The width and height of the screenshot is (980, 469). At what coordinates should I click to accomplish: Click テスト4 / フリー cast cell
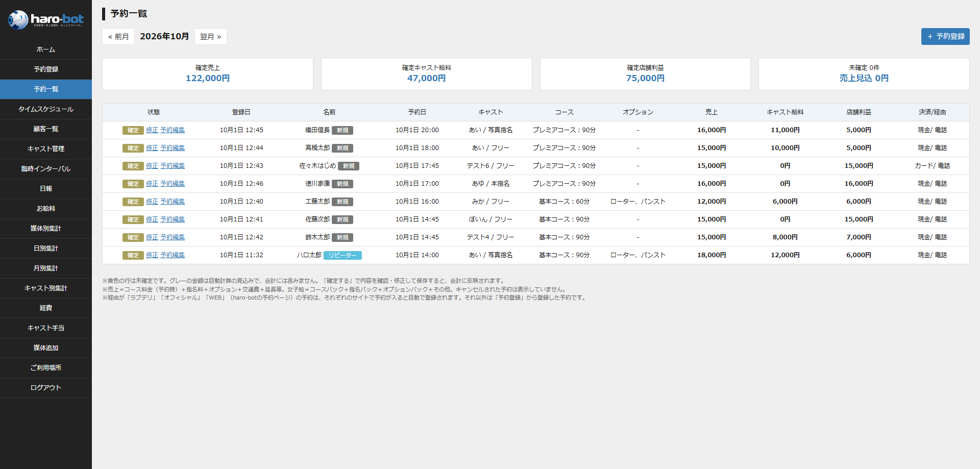[491, 237]
